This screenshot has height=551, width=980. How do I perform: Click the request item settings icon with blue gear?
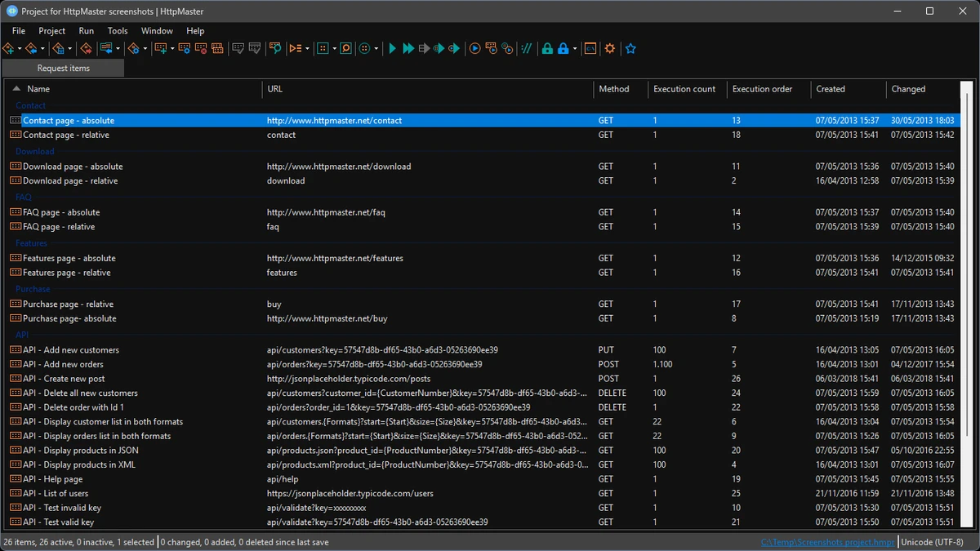(x=185, y=49)
